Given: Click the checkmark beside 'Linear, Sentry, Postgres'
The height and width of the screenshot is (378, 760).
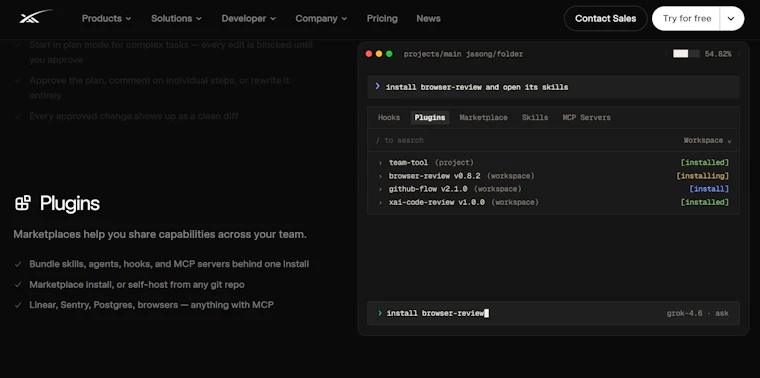Looking at the screenshot, I should 18,305.
